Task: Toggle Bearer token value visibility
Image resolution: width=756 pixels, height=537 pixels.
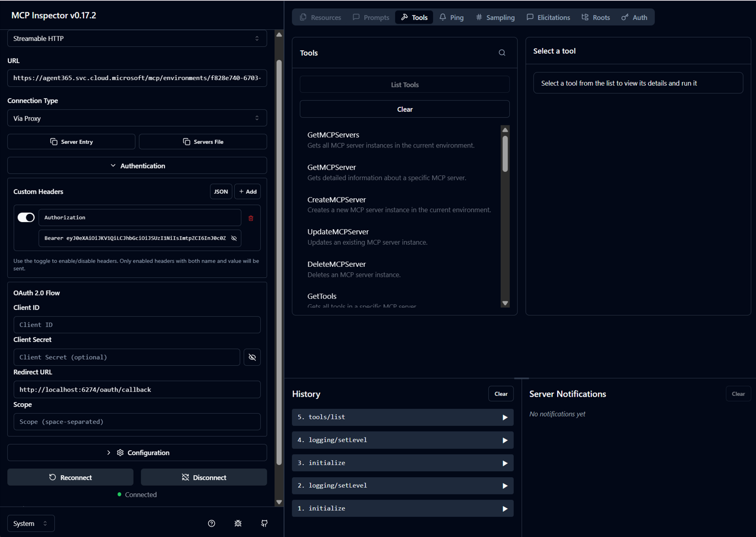Action: 234,238
